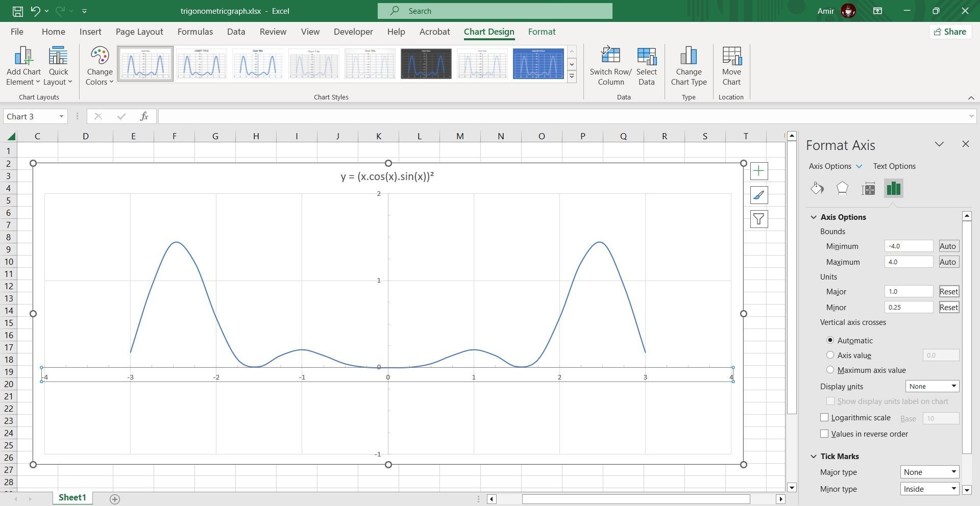
Task: Collapse the Axis Options section
Action: tap(814, 217)
